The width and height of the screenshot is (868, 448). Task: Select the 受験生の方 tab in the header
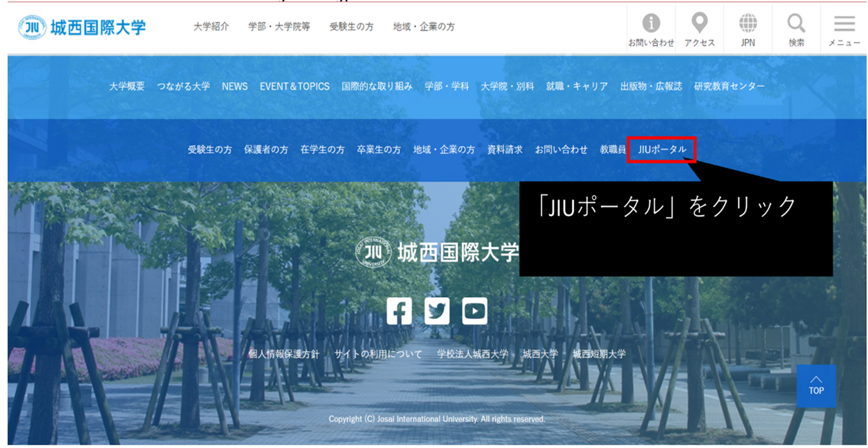coord(351,26)
